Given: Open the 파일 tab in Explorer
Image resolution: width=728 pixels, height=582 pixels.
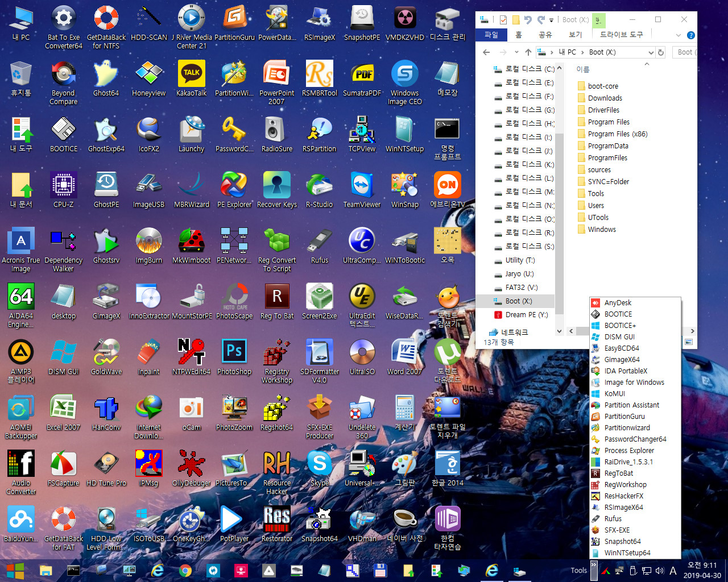Looking at the screenshot, I should pos(491,35).
